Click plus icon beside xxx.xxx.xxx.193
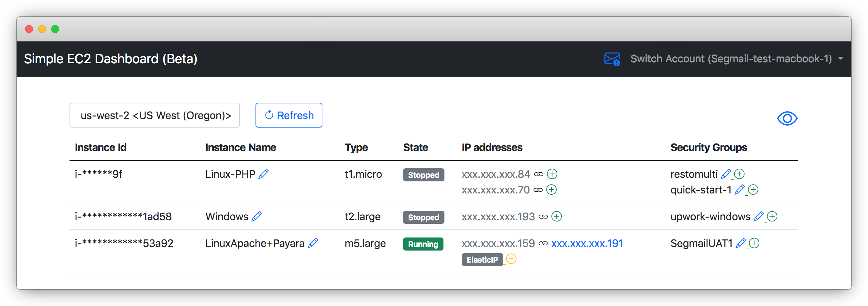The width and height of the screenshot is (868, 306). tap(556, 216)
